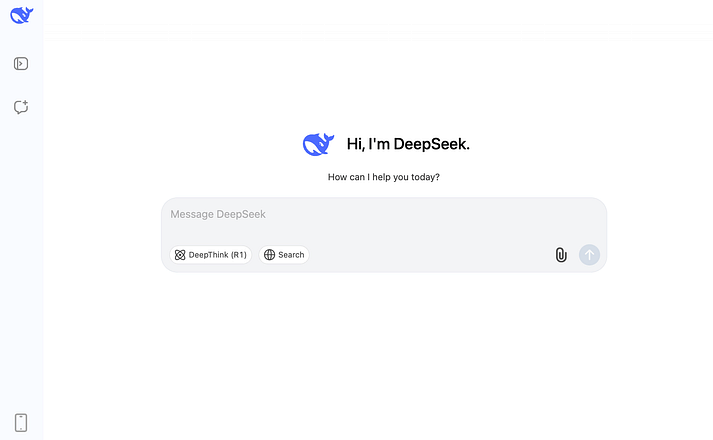Screen dimensions: 713x440
Task: Focus the Message DeepSeek placeholder text
Action: 218,214
